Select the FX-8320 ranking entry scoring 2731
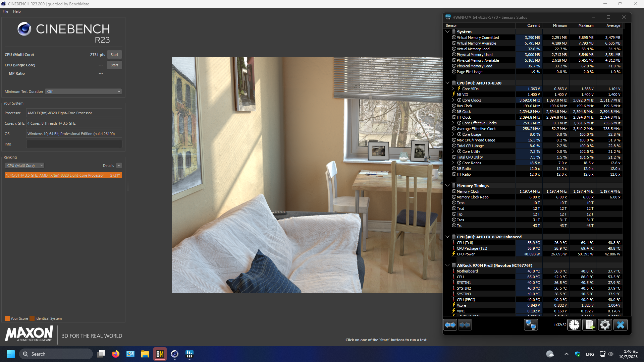The height and width of the screenshot is (362, 644). [x=63, y=175]
